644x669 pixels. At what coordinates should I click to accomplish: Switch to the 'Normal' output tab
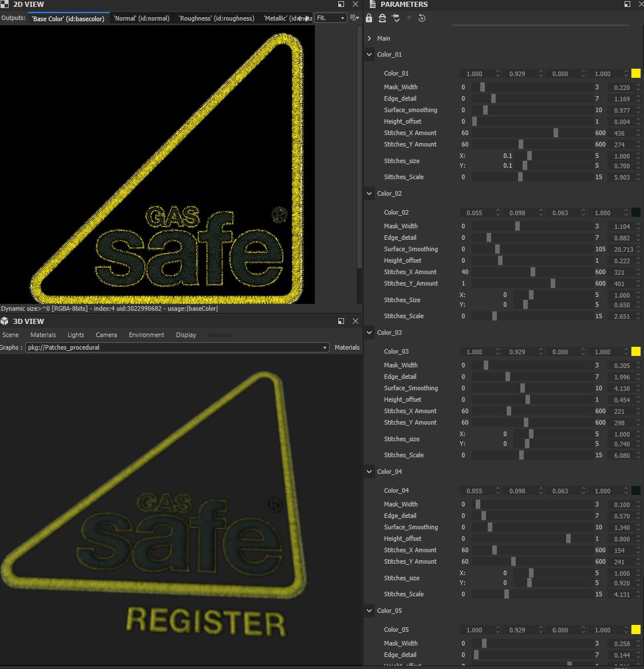click(142, 18)
